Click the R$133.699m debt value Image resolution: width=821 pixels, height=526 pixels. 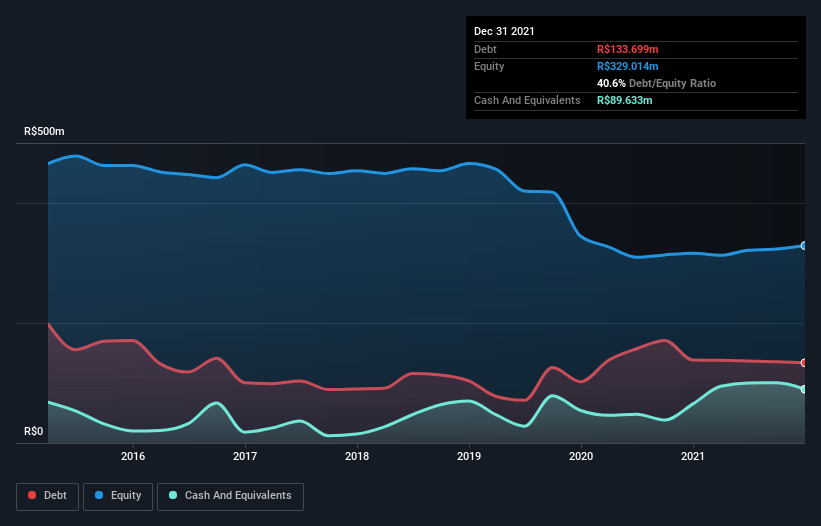pos(628,49)
